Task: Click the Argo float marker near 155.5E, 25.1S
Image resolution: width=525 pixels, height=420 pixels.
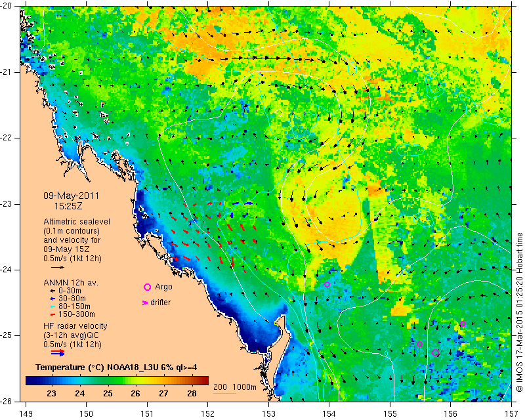Action: 419,344
